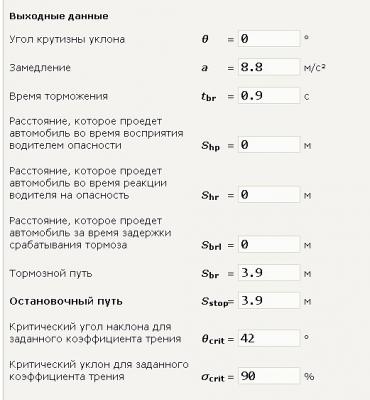Click the м/с² unit label
The width and height of the screenshot is (370, 400).
(314, 68)
